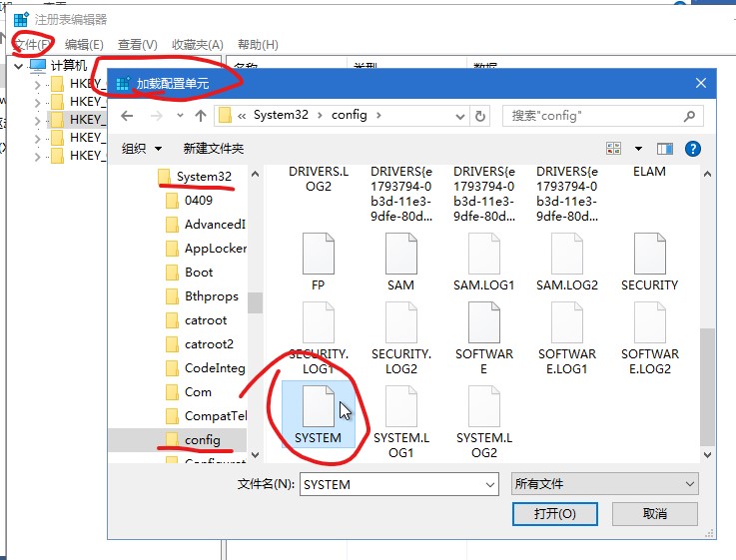The width and height of the screenshot is (736, 560).
Task: Click the 取消 button
Action: 655,514
